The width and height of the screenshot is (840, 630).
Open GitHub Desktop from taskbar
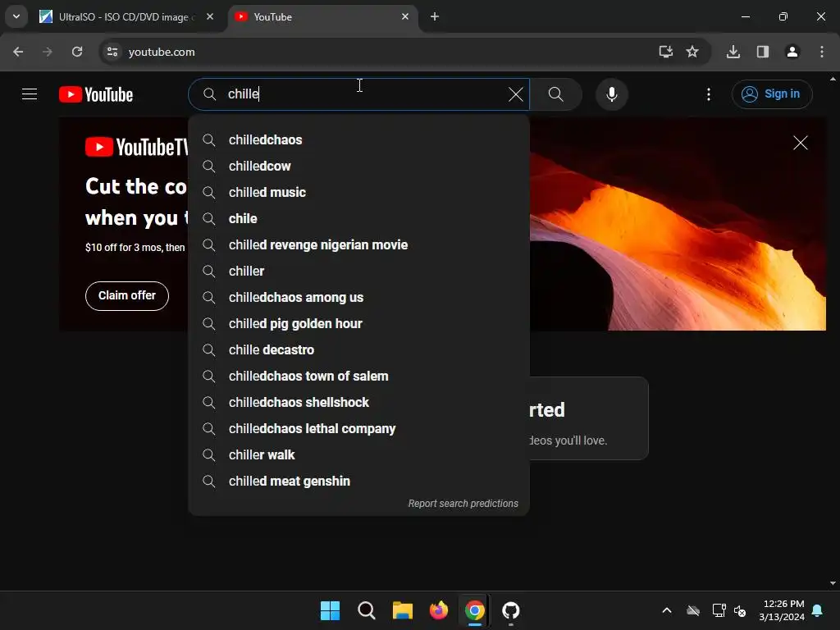pos(510,610)
